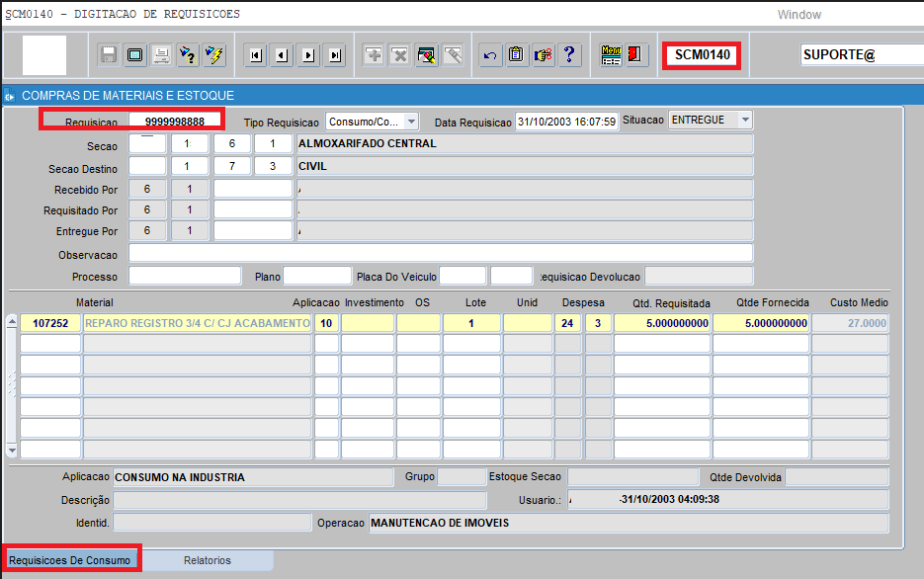Go to the next record
This screenshot has height=579, width=924.
(308, 55)
